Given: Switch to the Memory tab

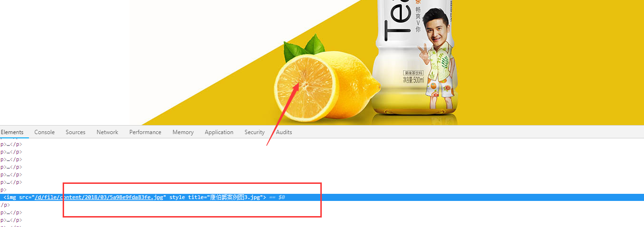Looking at the screenshot, I should click(183, 132).
